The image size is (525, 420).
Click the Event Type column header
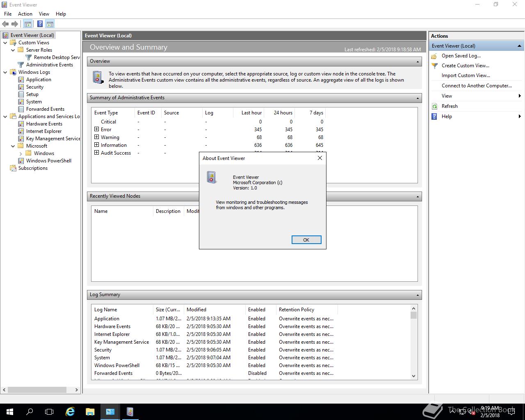coord(113,113)
